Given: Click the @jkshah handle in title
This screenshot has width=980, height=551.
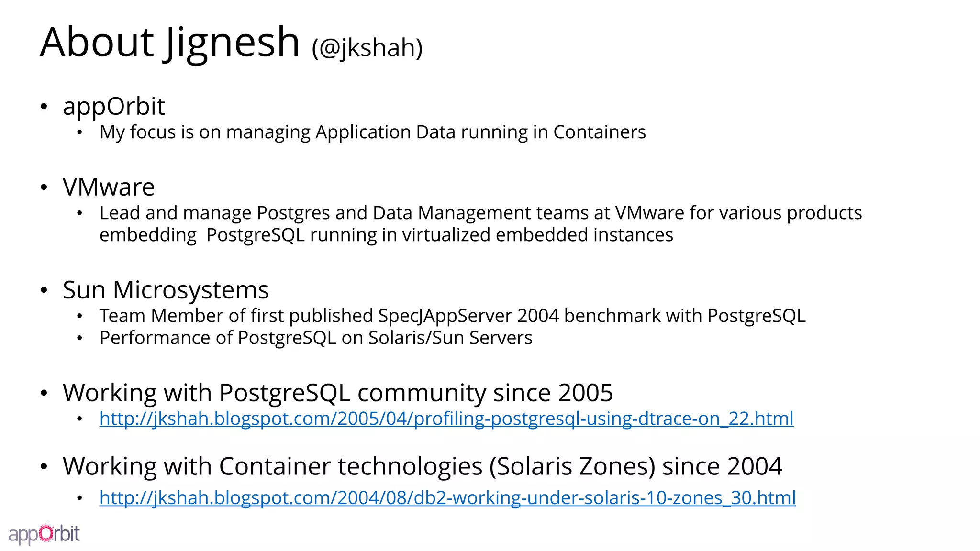Looking at the screenshot, I should coord(367,48).
